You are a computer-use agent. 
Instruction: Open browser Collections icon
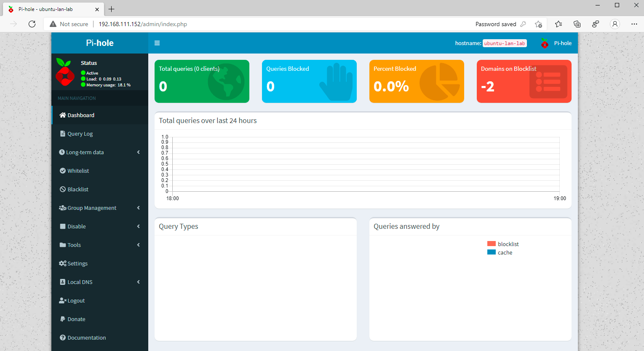click(x=577, y=24)
